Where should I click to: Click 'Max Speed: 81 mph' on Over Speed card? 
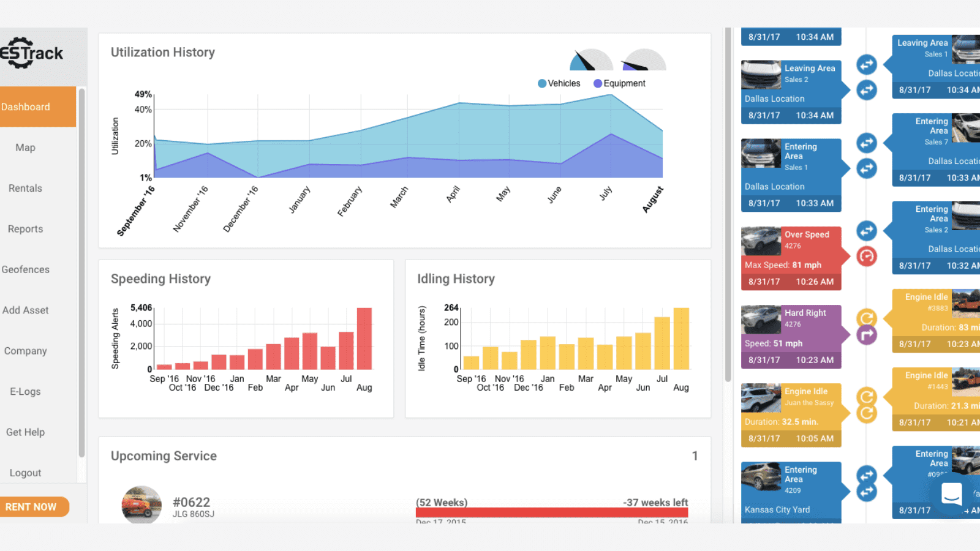783,265
